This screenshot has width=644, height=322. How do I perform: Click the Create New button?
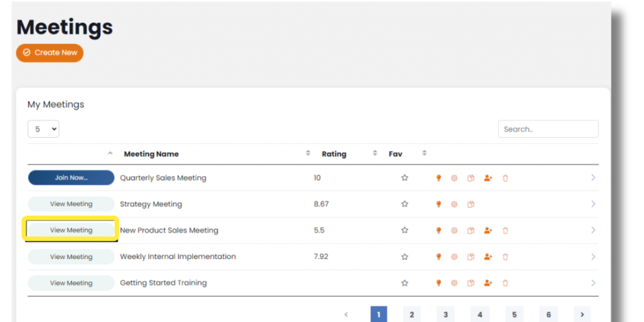tap(50, 53)
